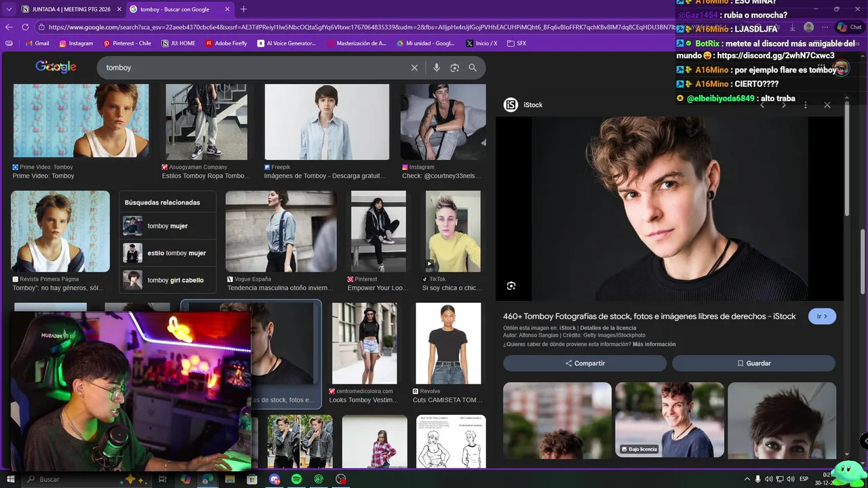
Task: Open the JU: HOME bookmark
Action: point(178,43)
